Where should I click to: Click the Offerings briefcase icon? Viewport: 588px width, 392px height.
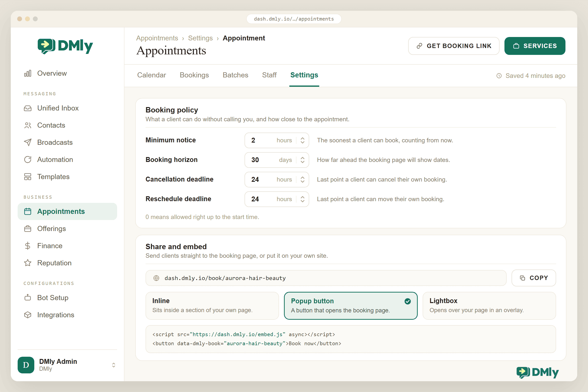pyautogui.click(x=28, y=229)
